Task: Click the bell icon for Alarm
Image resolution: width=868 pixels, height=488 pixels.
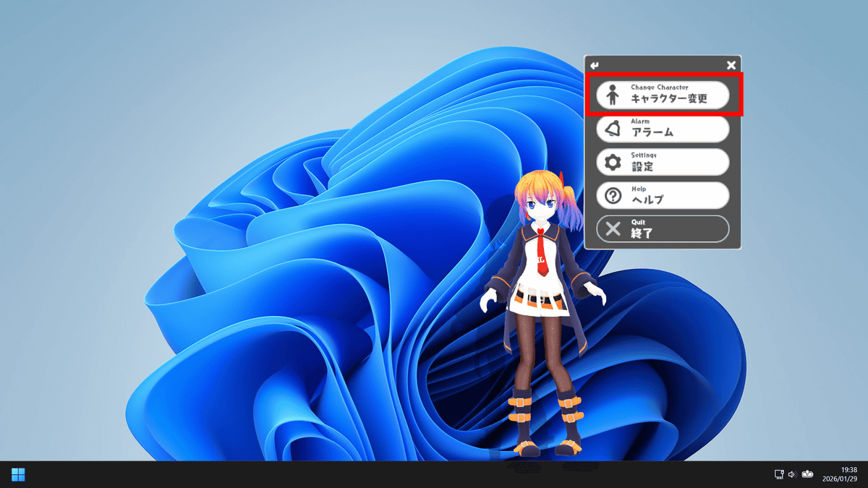Action: click(613, 129)
